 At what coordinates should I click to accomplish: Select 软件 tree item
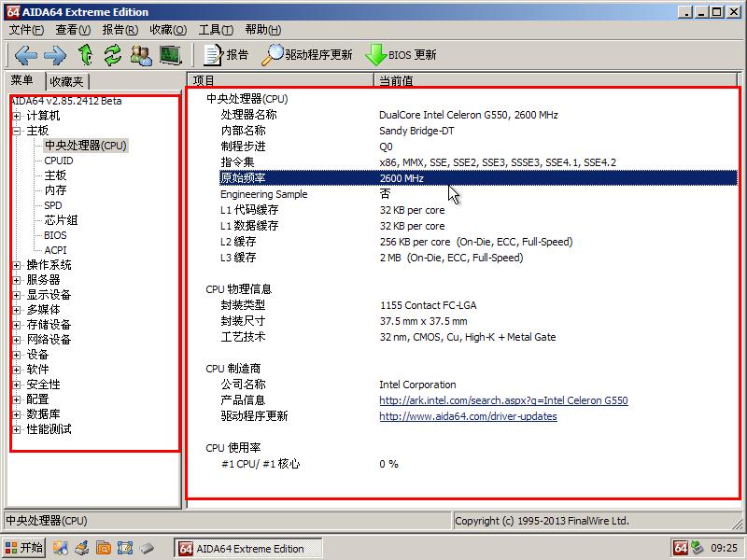point(37,370)
